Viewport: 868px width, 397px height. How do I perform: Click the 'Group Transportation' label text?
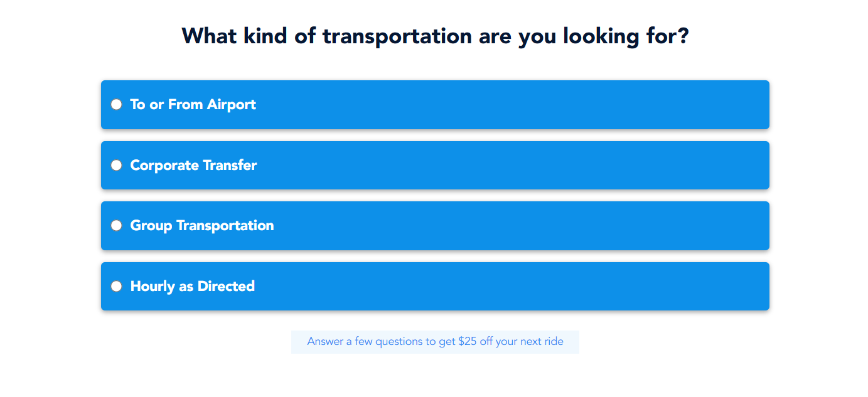coord(201,226)
